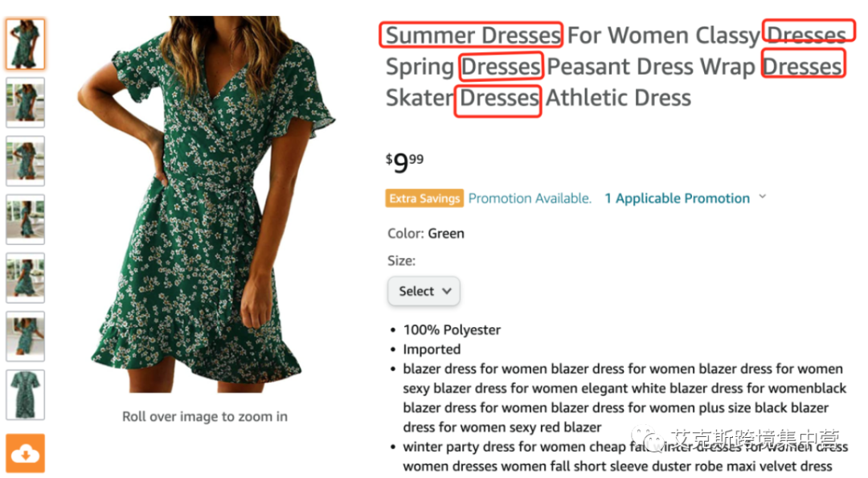View the third product thumbnail image
This screenshot has width=868, height=478.
point(26,161)
